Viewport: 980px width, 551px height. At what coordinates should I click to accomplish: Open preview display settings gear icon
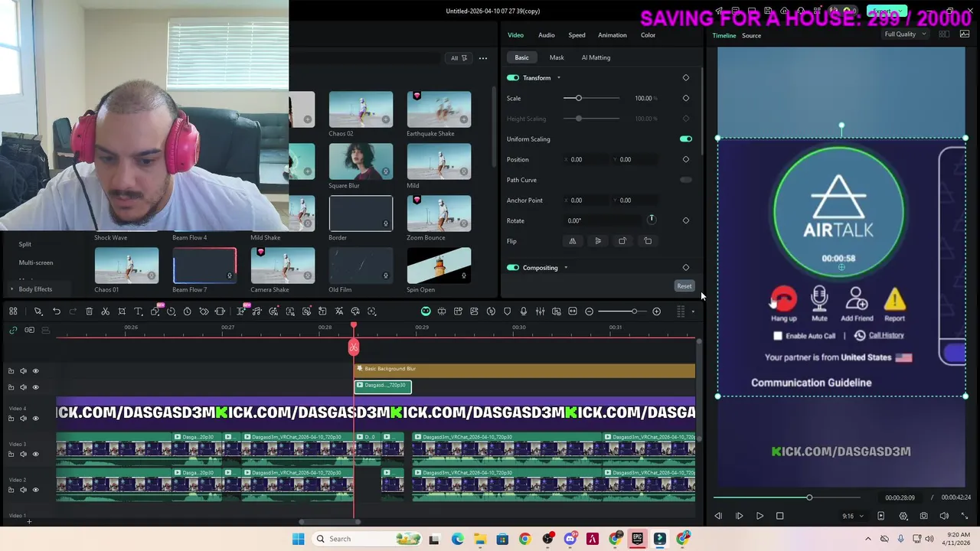coord(903,516)
